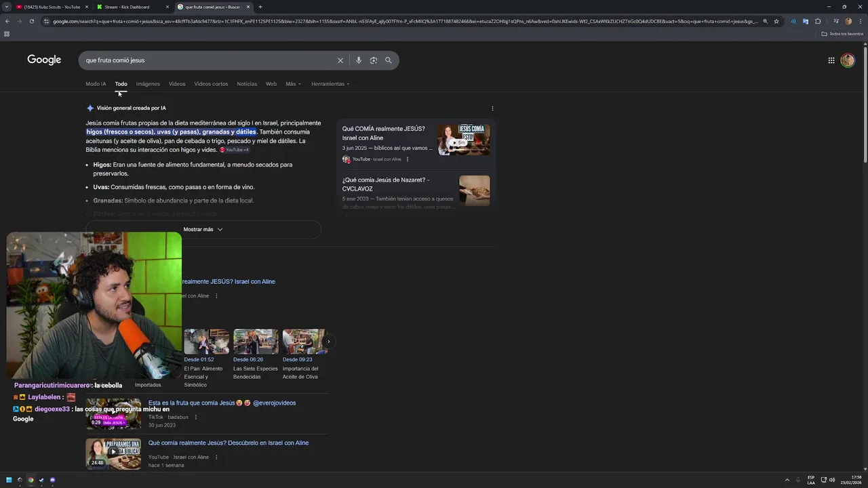Open the Chrome profile avatar in toolbar
The image size is (868, 488).
click(x=848, y=21)
